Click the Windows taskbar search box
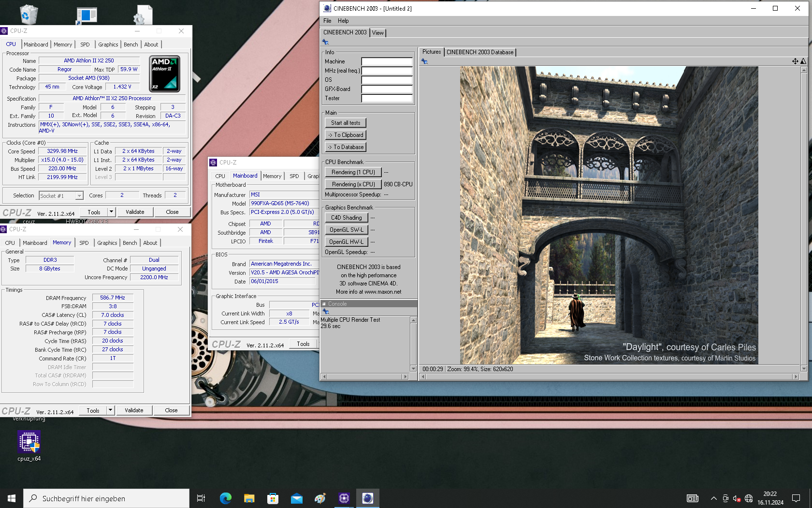Screen dimensions: 812x508 106,498
